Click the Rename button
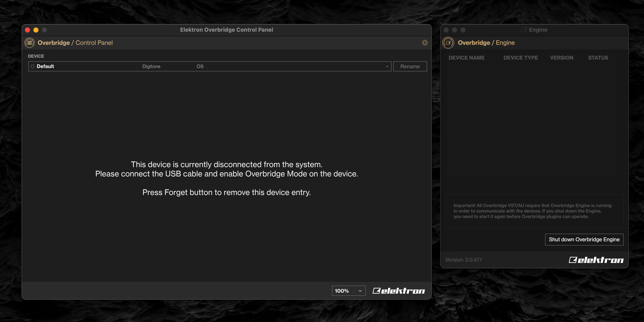 [x=410, y=66]
